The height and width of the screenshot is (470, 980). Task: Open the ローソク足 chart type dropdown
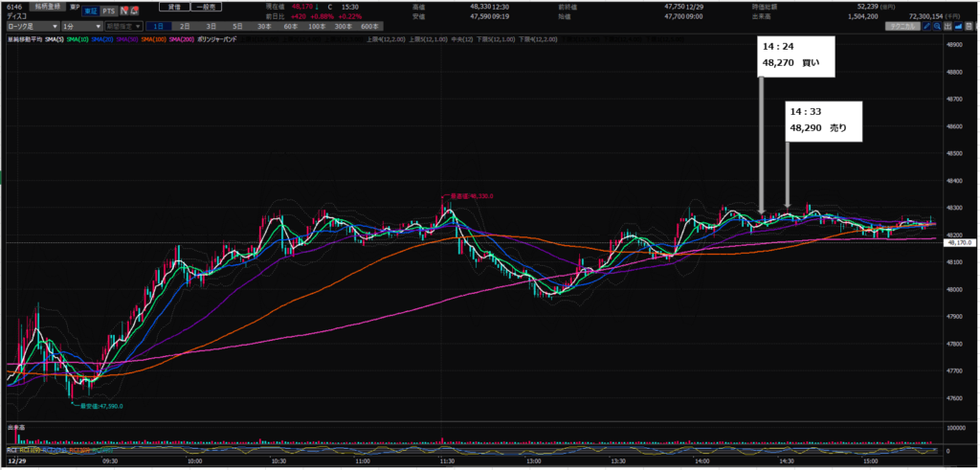[x=28, y=26]
